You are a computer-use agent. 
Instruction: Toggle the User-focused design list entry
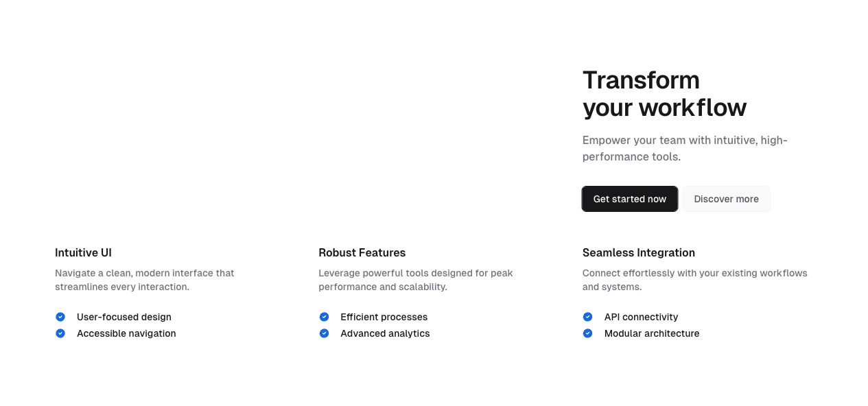(124, 317)
